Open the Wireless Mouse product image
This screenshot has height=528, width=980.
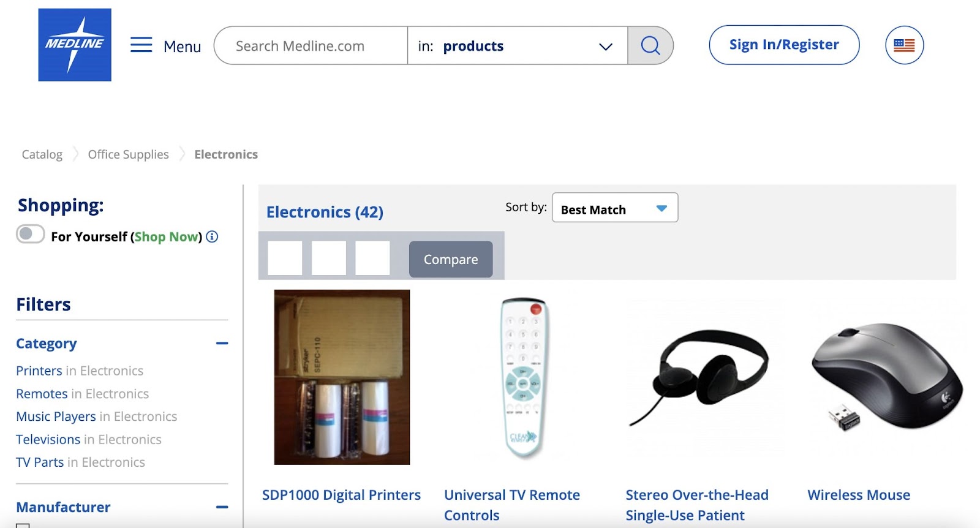pyautogui.click(x=886, y=377)
